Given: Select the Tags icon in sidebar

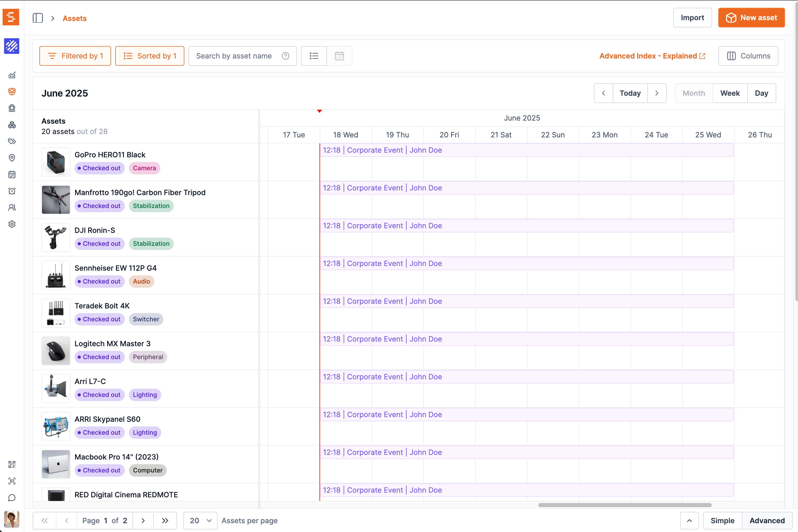Looking at the screenshot, I should [12, 142].
